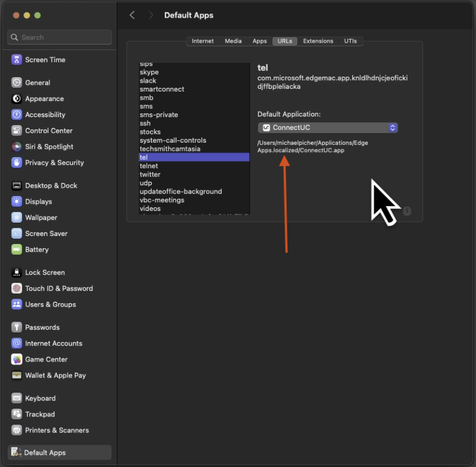Switch to the Apps tab

click(260, 41)
